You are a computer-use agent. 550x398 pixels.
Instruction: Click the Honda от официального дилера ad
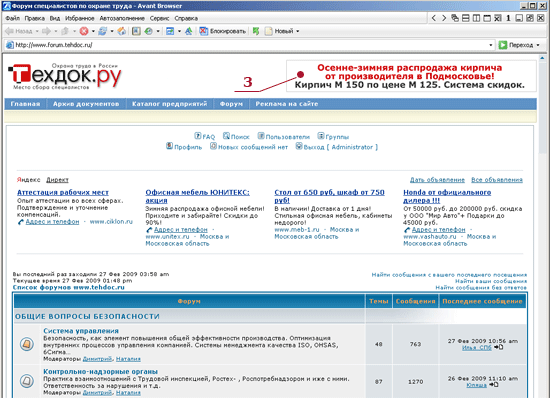point(447,196)
